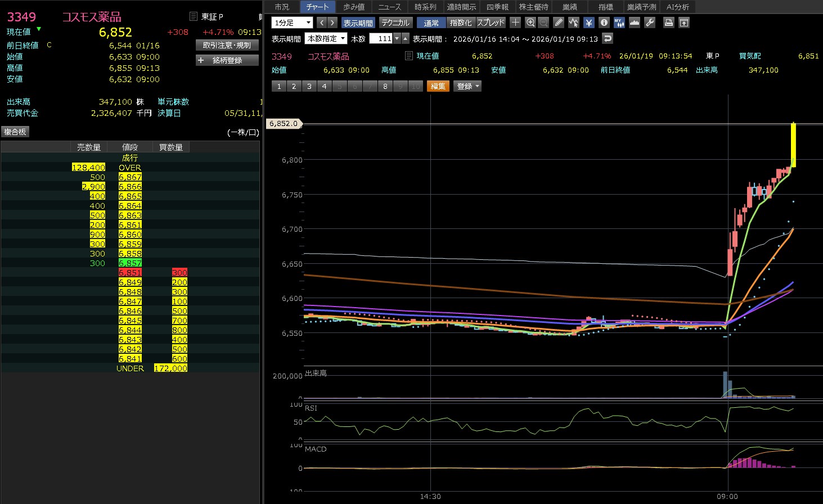Click the zoom-in magnifier icon
823x504 pixels.
click(x=530, y=22)
